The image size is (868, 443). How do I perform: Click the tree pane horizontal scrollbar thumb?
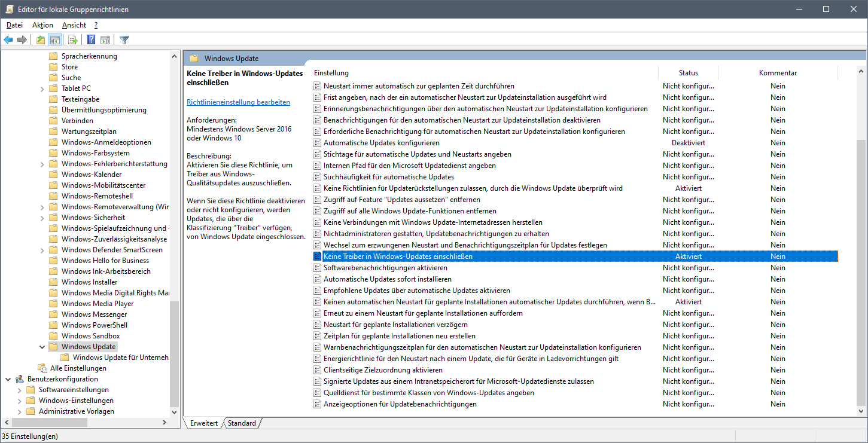pyautogui.click(x=49, y=422)
